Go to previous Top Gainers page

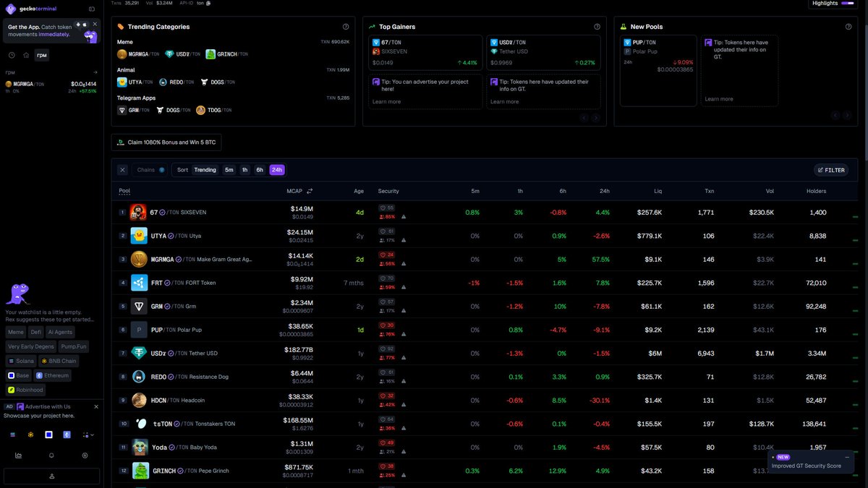pyautogui.click(x=584, y=117)
